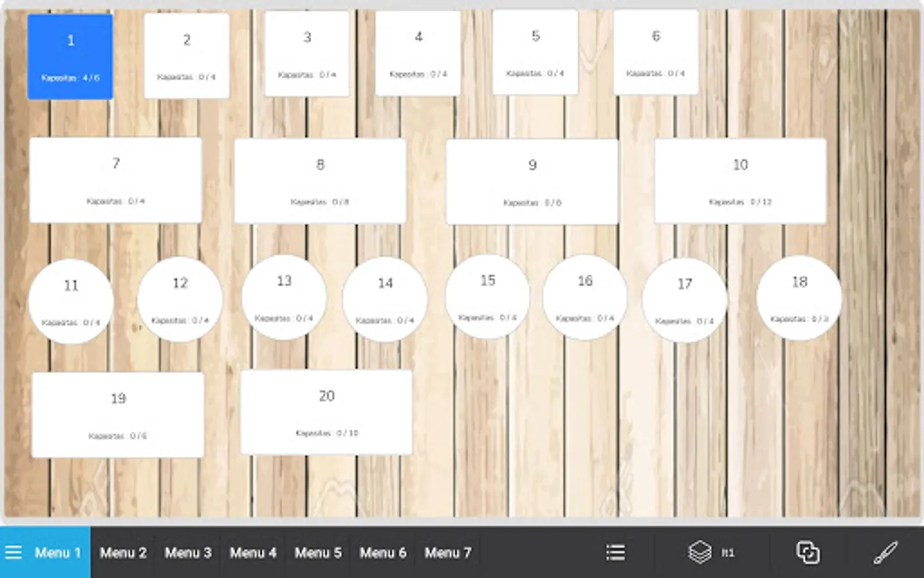
Task: Select square table 6
Action: coord(656,53)
